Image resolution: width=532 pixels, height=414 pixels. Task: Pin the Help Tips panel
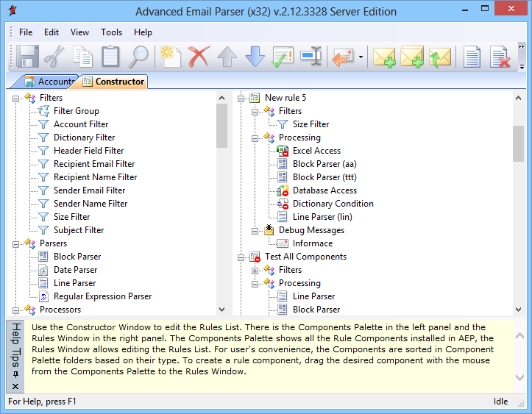(x=15, y=374)
